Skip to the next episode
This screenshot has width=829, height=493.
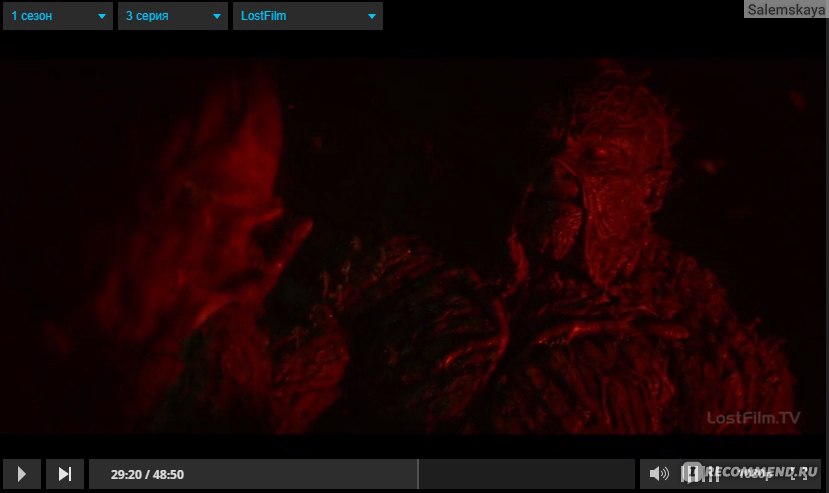pos(65,474)
